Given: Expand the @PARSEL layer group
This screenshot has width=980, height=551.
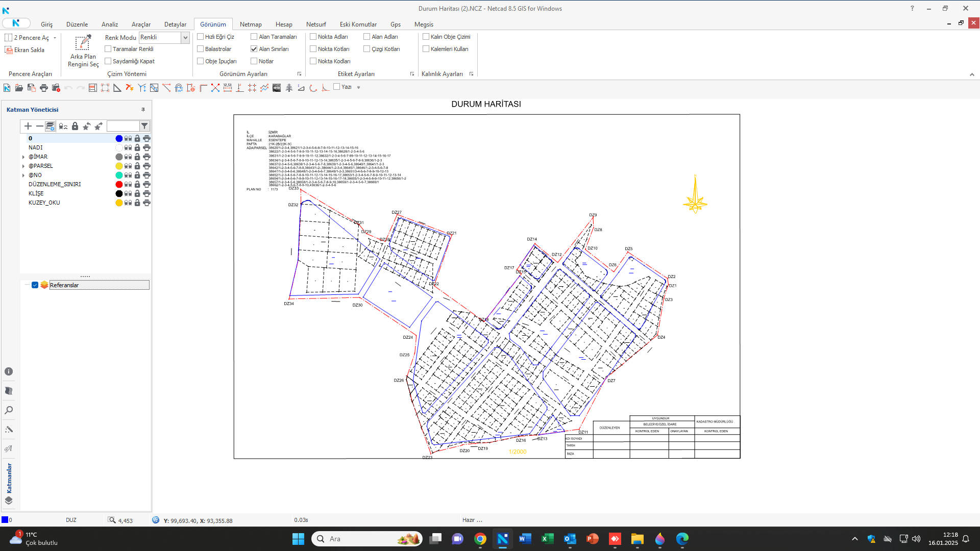Looking at the screenshot, I should [23, 166].
